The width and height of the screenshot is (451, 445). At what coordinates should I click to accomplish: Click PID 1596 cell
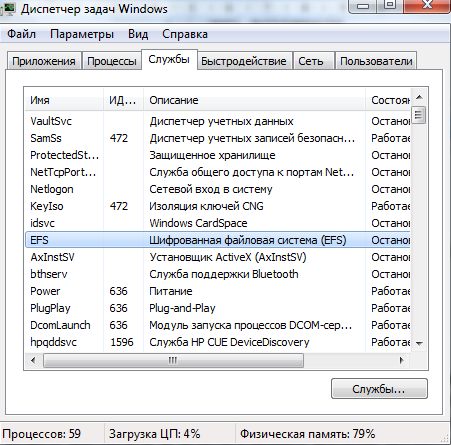click(x=122, y=342)
